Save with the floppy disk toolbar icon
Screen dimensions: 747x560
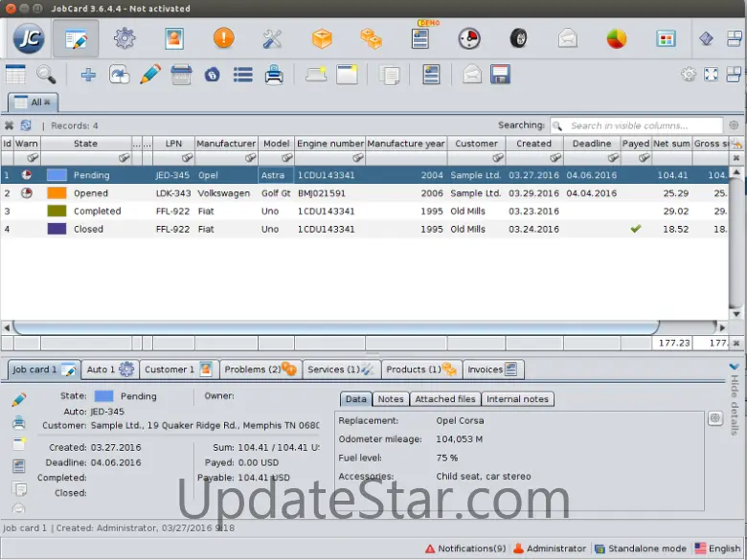(500, 75)
